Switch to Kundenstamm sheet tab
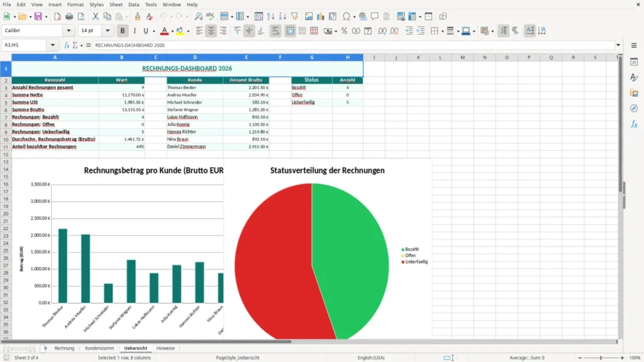 click(99, 348)
